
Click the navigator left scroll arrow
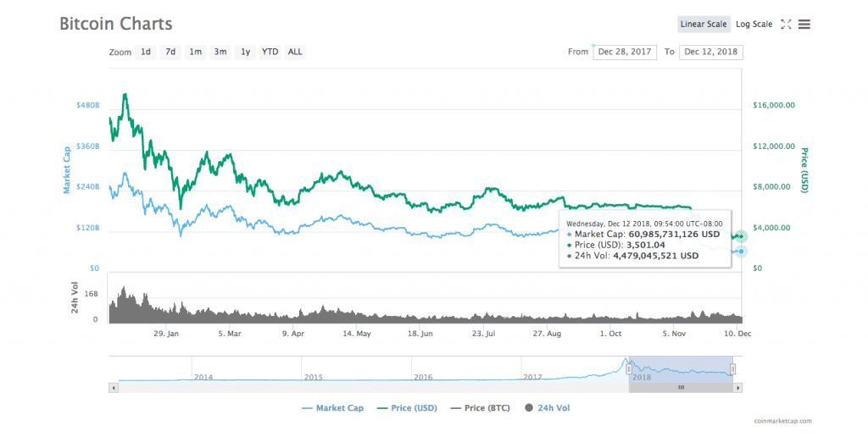pyautogui.click(x=114, y=387)
